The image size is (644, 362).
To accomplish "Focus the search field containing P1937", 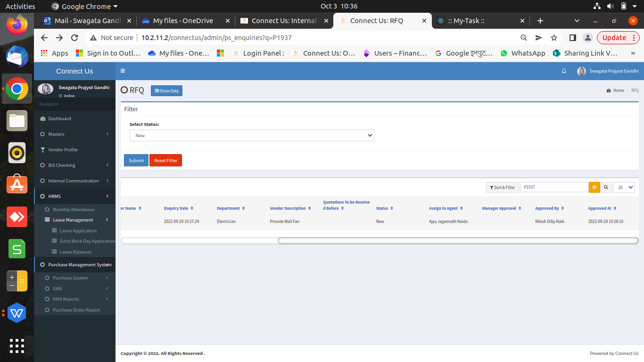I will pos(554,187).
